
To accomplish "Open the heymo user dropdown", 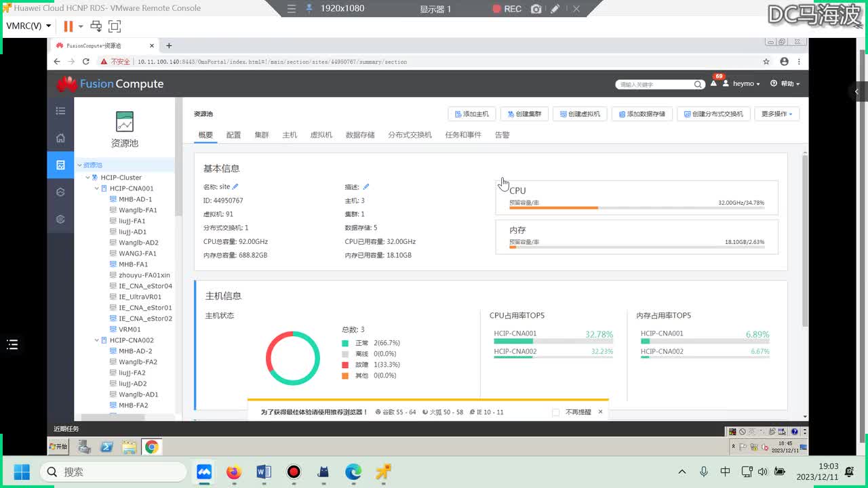I will 741,84.
